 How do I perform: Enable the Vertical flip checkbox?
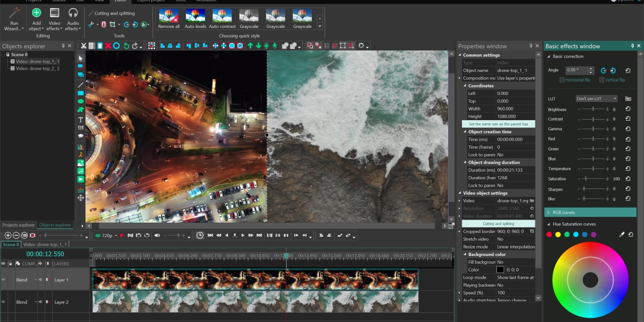click(x=602, y=80)
